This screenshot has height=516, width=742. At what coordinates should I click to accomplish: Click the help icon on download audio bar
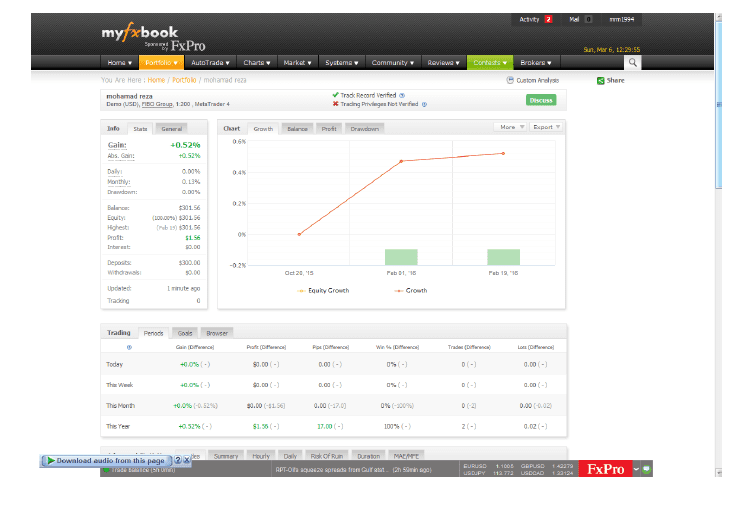[x=177, y=460]
